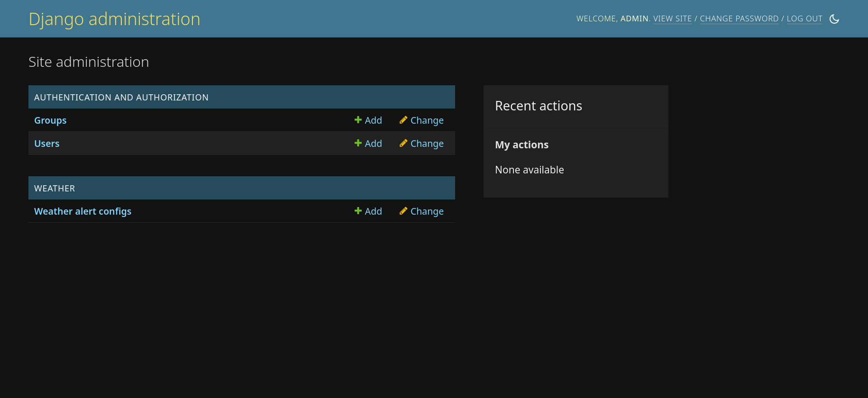Open the Weather app section header
Screen dimensions: 868x398
(55, 188)
